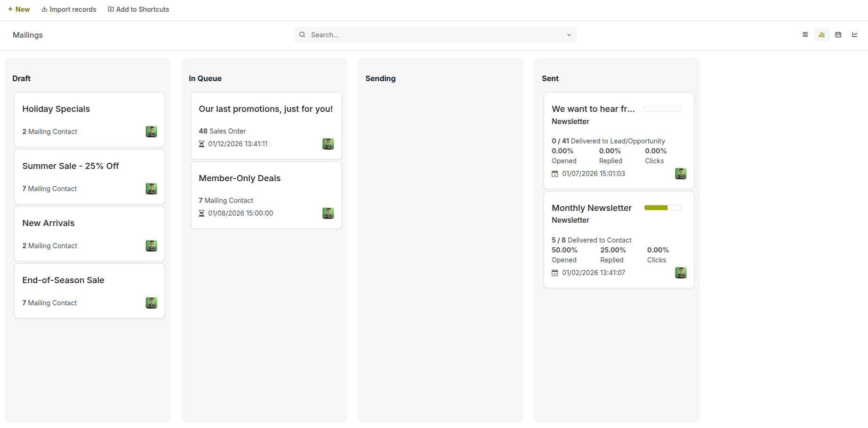
Task: Open the Monthly Newsletter mailing
Action: 592,208
